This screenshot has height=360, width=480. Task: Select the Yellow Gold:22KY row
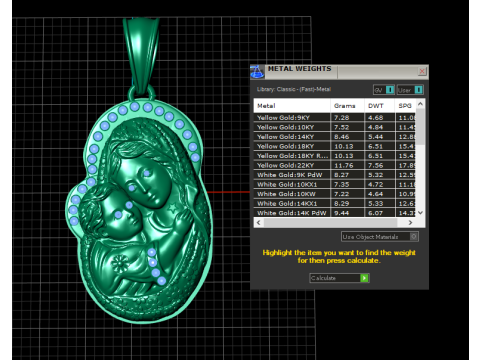point(335,165)
